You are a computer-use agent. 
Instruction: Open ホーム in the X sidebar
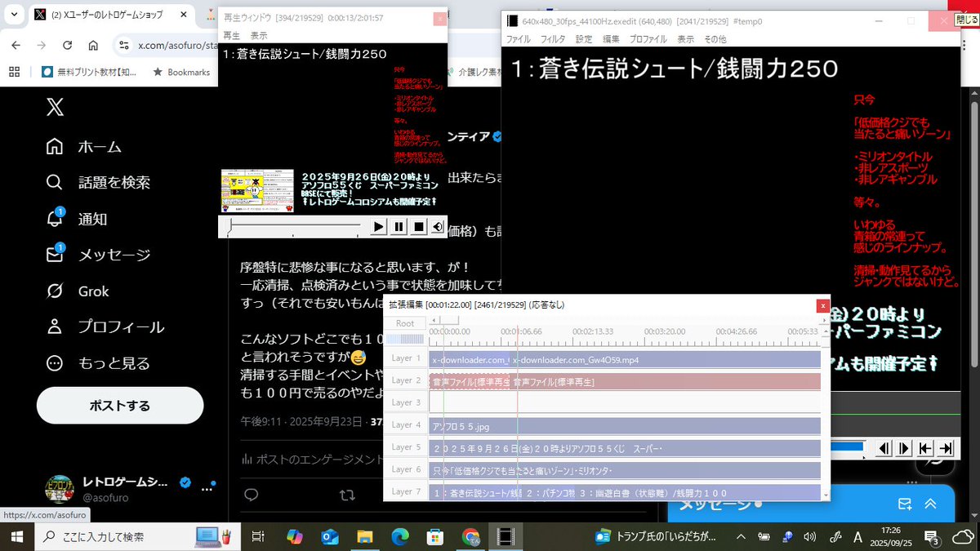84,147
